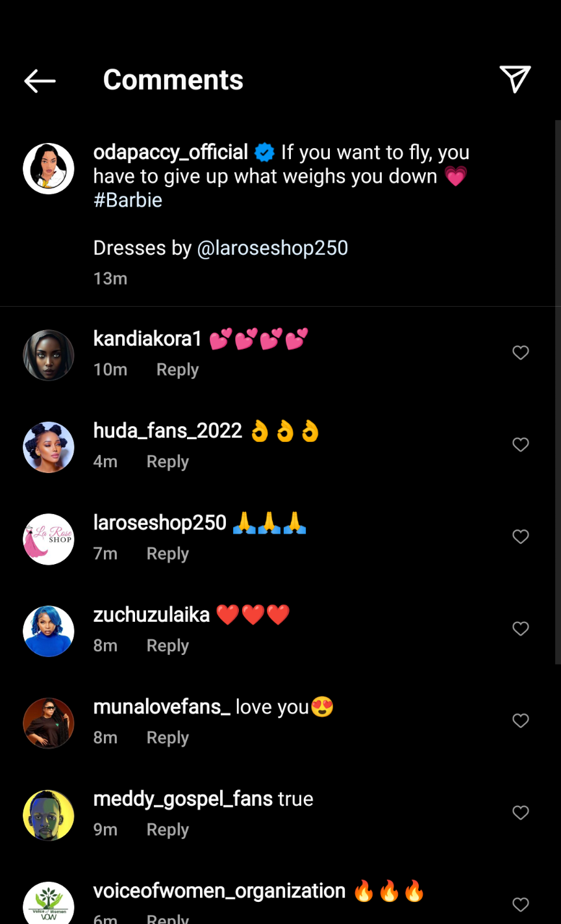Viewport: 561px width, 924px height.
Task: Like kandiakora1's comment with the heart
Action: point(521,353)
